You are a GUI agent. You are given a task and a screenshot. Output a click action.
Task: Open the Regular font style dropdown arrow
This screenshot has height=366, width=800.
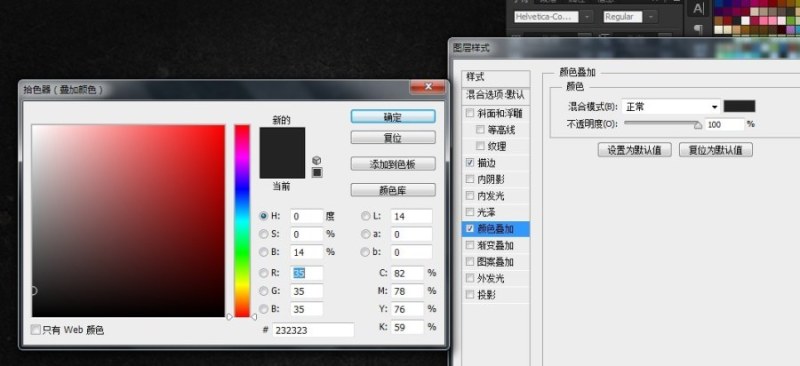(651, 17)
